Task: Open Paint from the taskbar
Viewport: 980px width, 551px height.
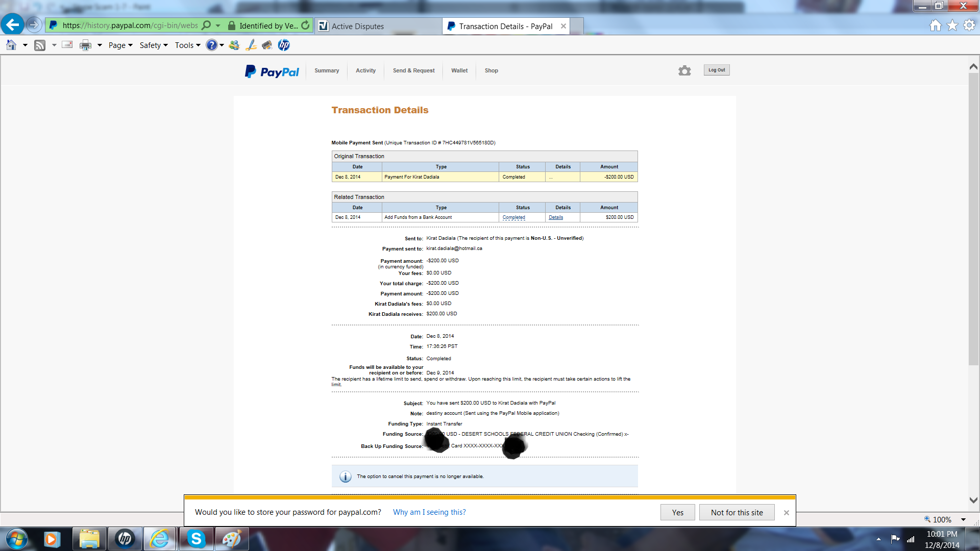Action: (x=232, y=539)
